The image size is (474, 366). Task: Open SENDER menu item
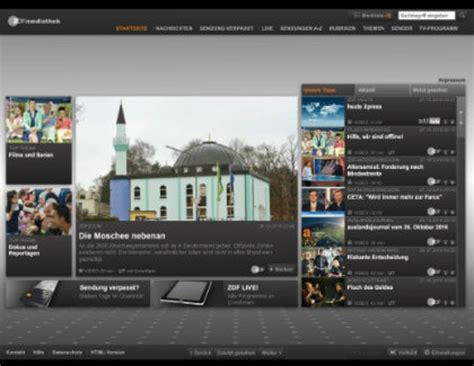(402, 29)
